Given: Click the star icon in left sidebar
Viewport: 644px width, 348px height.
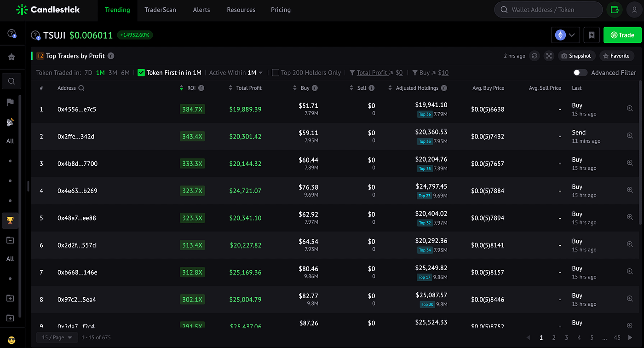Looking at the screenshot, I should tap(11, 57).
